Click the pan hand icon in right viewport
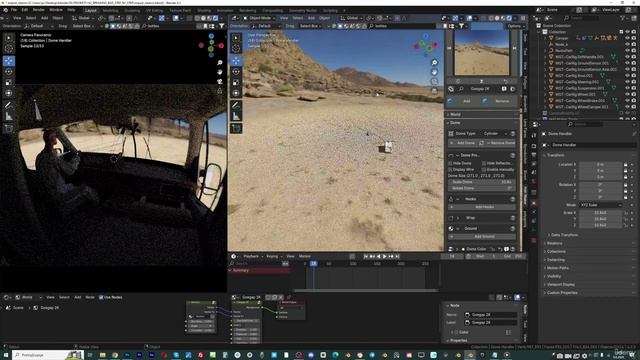This screenshot has height=360, width=640. (x=434, y=72)
